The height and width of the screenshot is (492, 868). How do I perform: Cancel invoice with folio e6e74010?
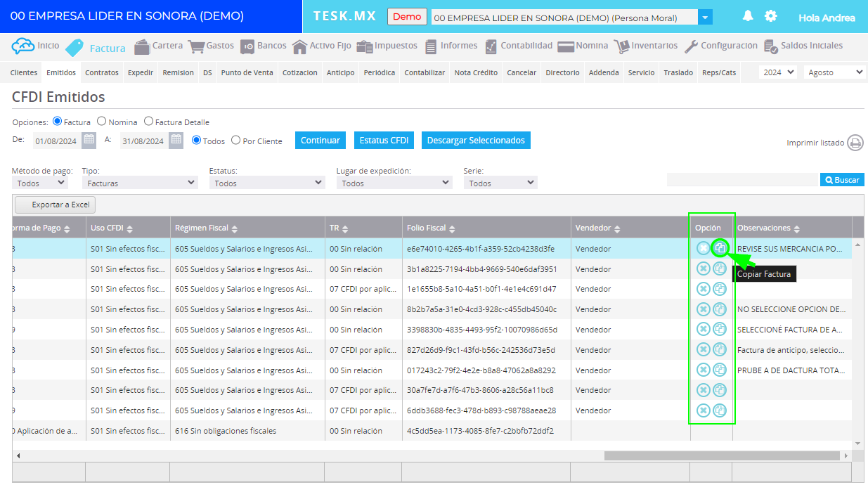coord(703,247)
